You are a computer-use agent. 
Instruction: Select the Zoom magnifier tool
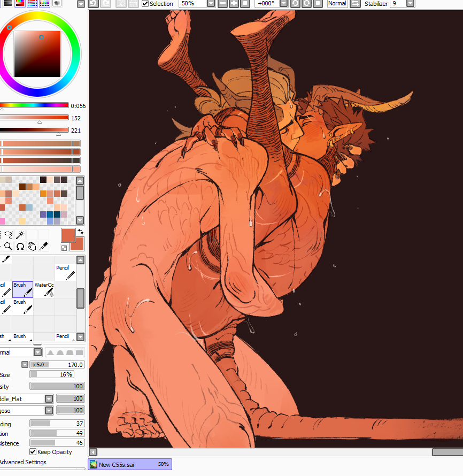pyautogui.click(x=9, y=247)
